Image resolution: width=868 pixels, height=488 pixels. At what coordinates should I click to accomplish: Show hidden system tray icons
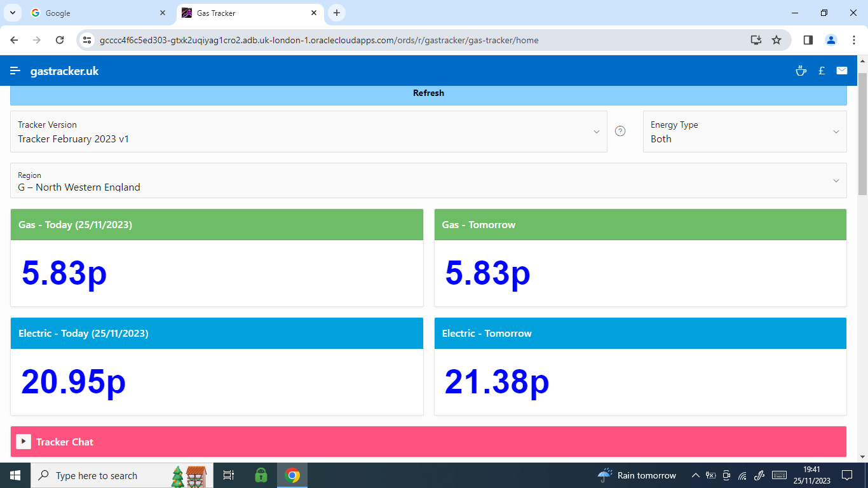click(695, 475)
